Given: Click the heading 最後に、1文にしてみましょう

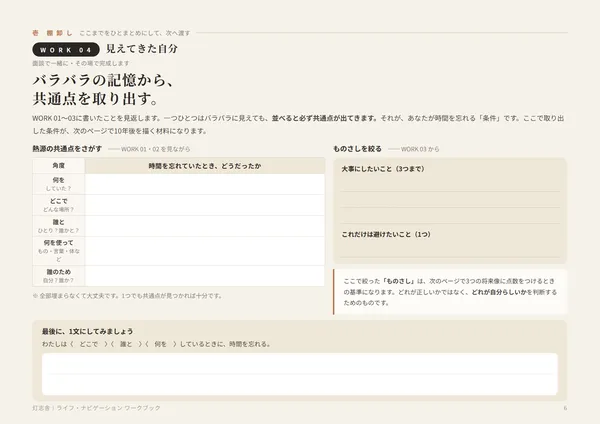Looking at the screenshot, I should tap(88, 332).
